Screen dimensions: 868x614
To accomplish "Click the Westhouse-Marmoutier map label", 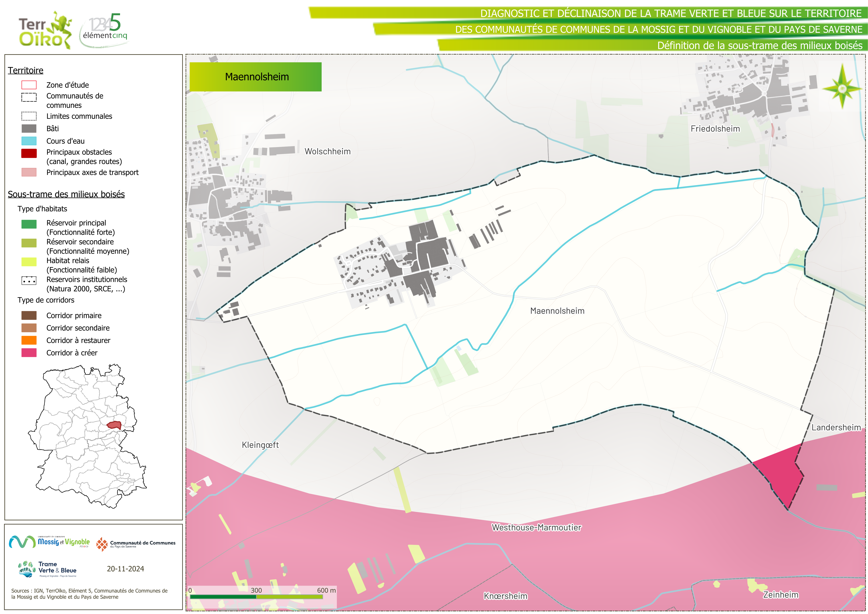I will coord(536,527).
